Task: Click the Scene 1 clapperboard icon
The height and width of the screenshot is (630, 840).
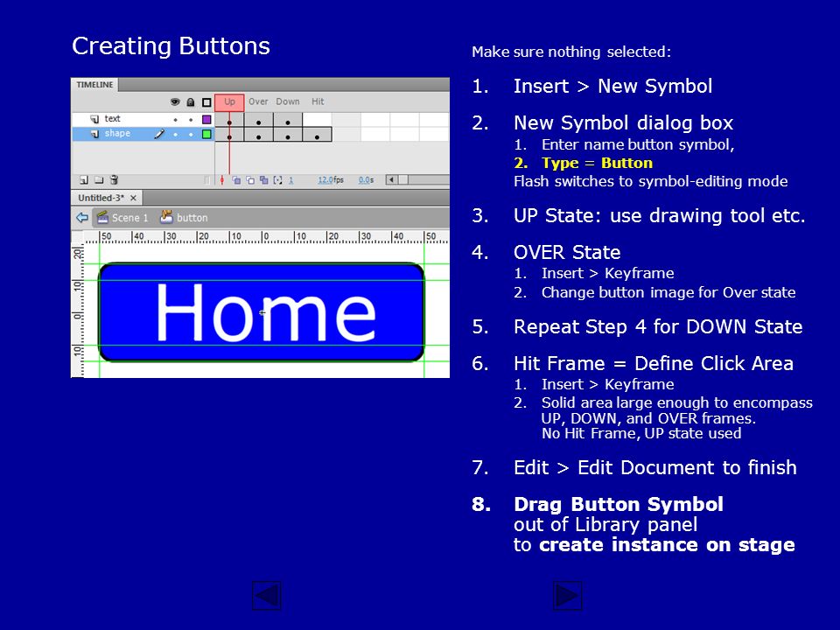Action: click(x=102, y=217)
